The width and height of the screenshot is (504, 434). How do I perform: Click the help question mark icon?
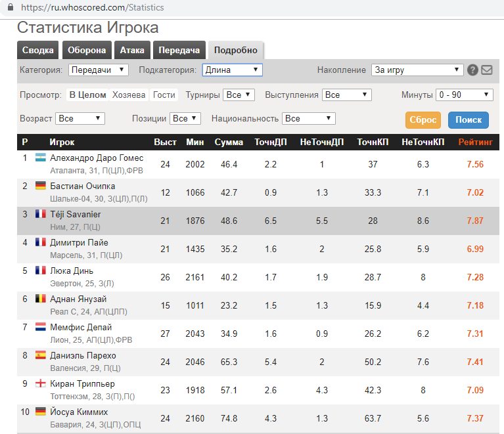pos(472,70)
